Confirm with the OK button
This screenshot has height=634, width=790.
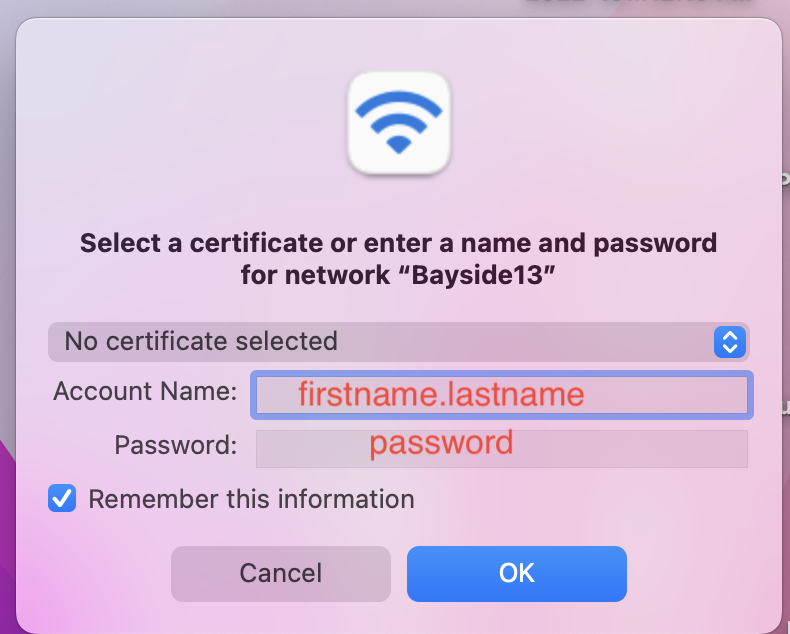pyautogui.click(x=516, y=573)
